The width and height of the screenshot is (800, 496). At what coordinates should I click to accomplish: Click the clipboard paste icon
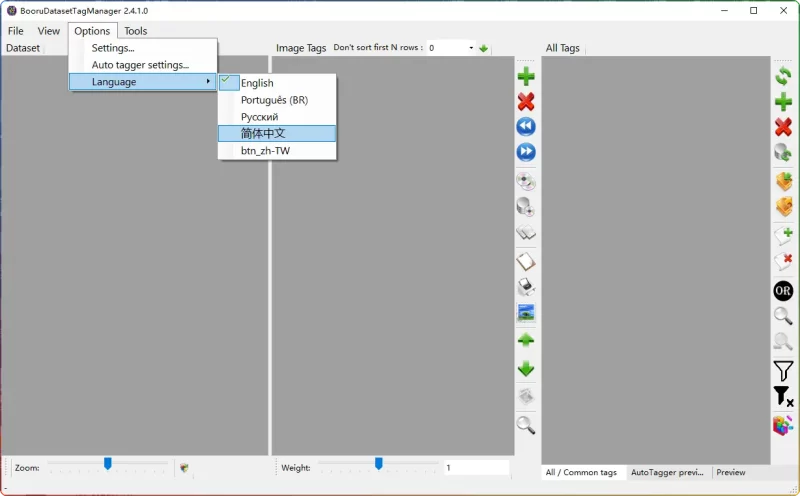(x=526, y=262)
